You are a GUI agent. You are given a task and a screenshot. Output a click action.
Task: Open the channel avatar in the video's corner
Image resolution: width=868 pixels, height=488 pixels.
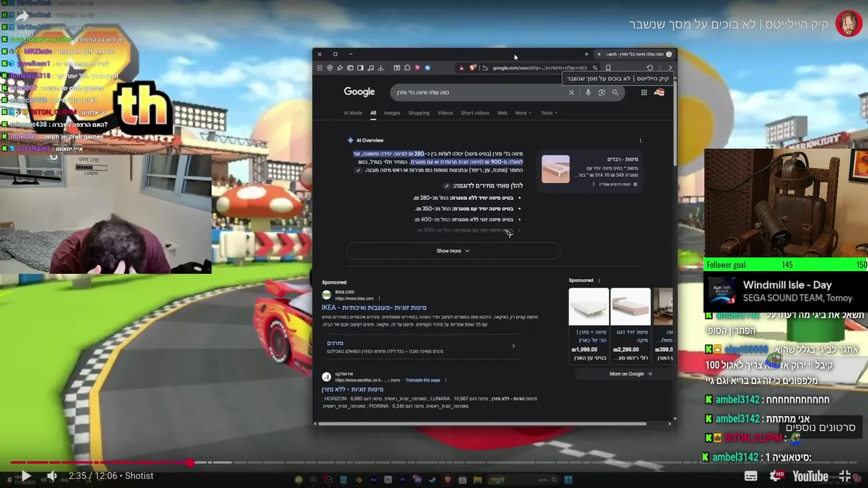pos(848,24)
